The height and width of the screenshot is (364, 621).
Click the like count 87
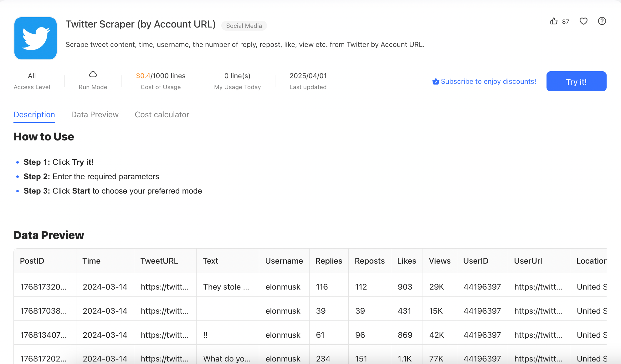point(565,22)
